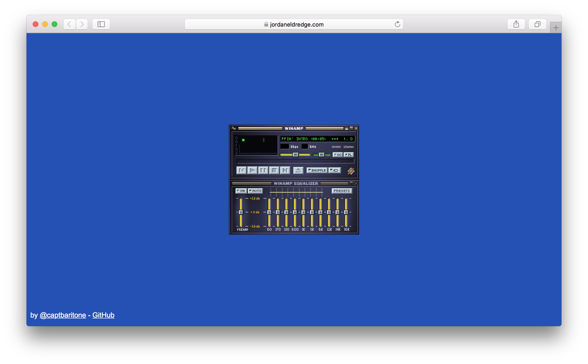Screen dimensions: 588x364
Task: Click the 60 Hz band slider handle
Action: (269, 212)
